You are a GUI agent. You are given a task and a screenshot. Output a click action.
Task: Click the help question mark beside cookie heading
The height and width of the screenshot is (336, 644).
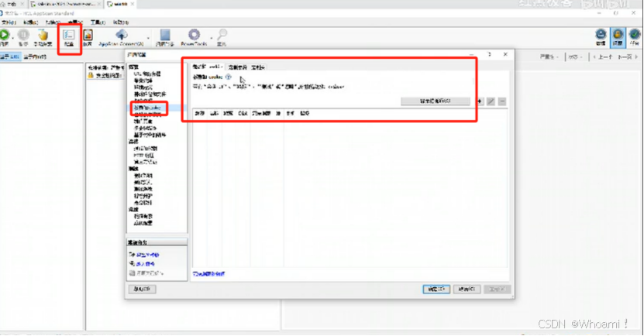pos(229,77)
